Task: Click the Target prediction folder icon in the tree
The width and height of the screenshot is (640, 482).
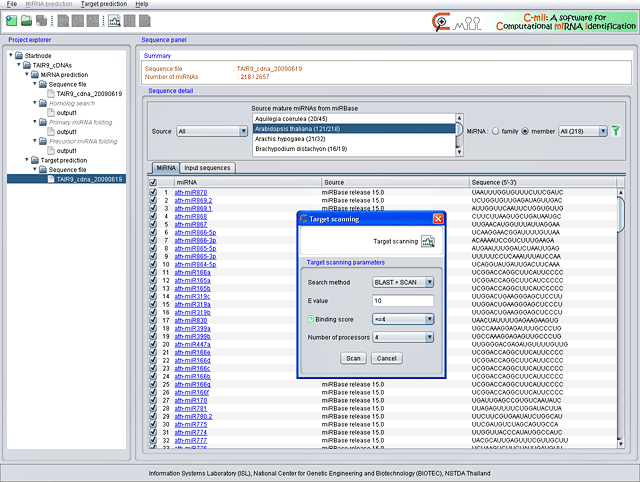Action: pos(35,160)
